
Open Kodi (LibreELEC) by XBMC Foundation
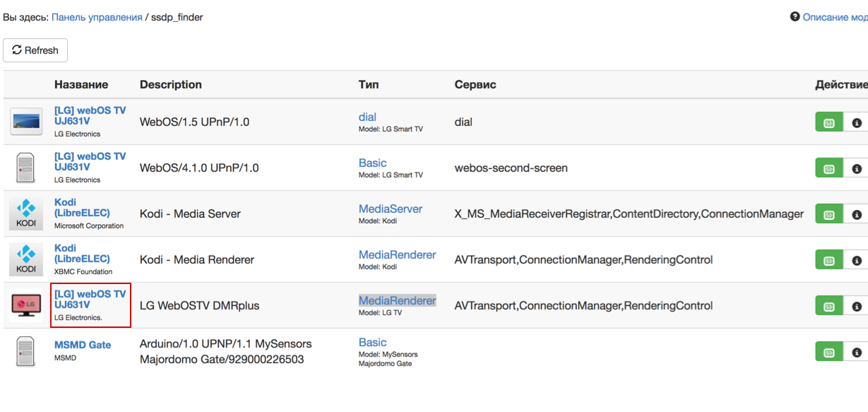pyautogui.click(x=82, y=254)
